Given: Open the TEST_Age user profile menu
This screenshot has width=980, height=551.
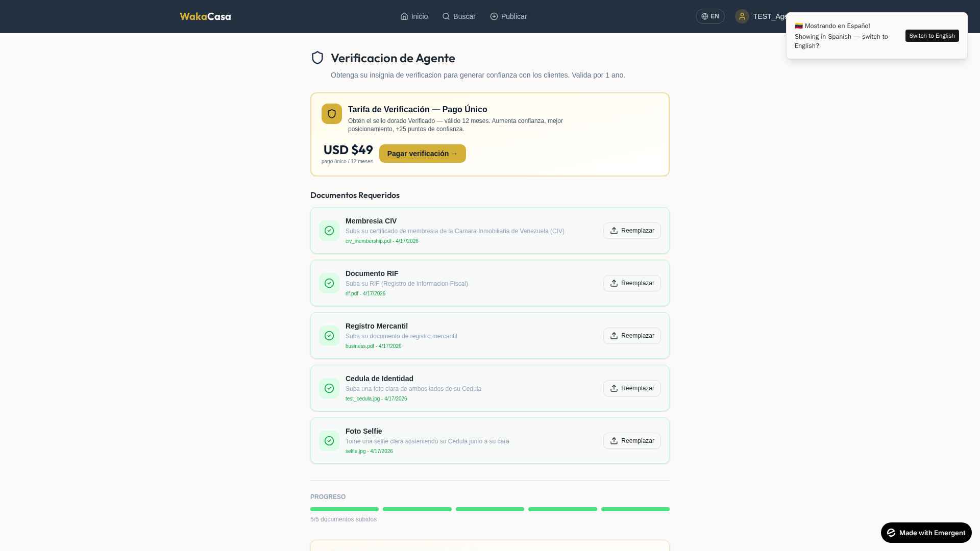Looking at the screenshot, I should pyautogui.click(x=762, y=16).
